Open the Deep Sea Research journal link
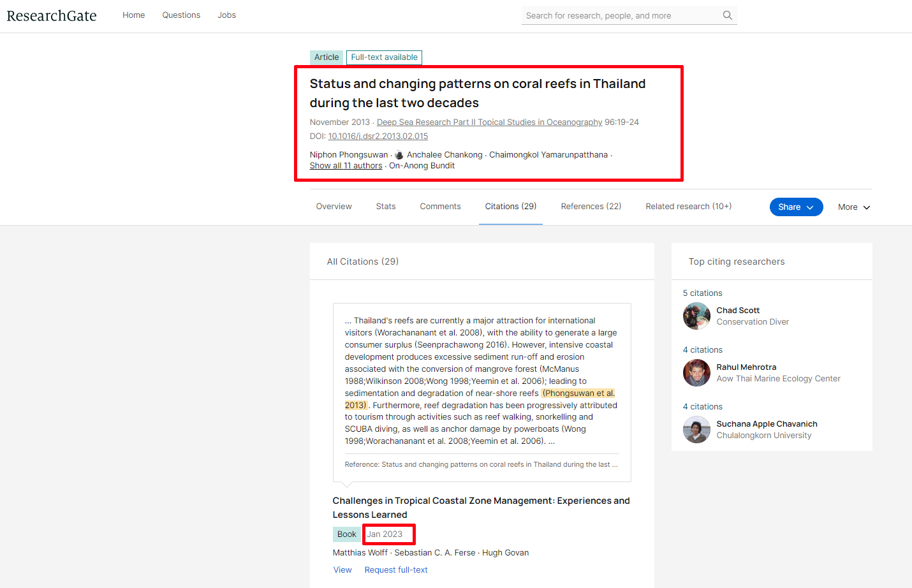Screen dimensions: 912x588 tap(489, 122)
